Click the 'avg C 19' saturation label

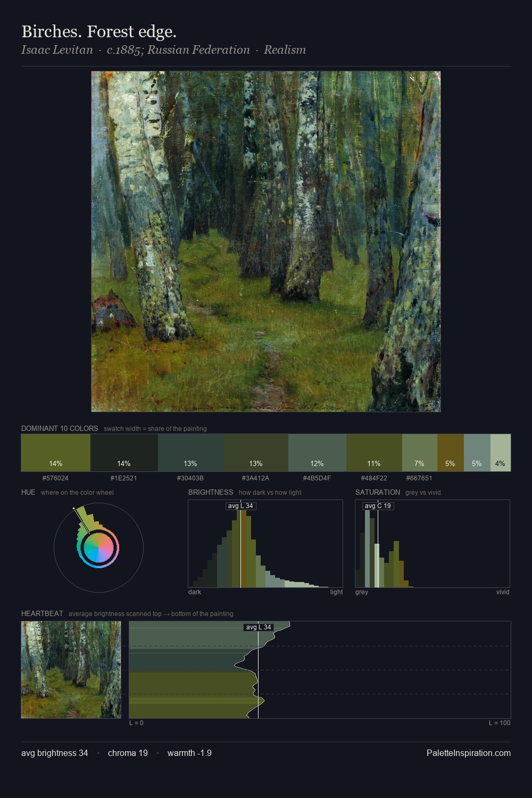[x=378, y=506]
